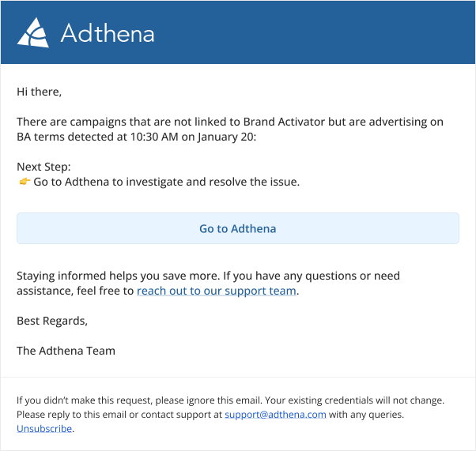Click "The Adthena Team" signature

[66, 351]
